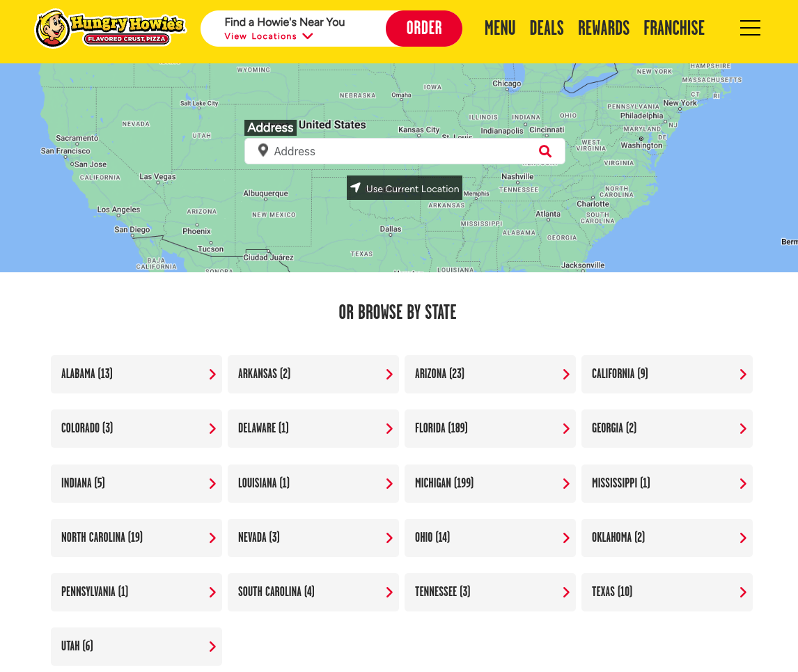The image size is (798, 672).
Task: Click chevron arrow on Colorado row
Action: click(212, 429)
